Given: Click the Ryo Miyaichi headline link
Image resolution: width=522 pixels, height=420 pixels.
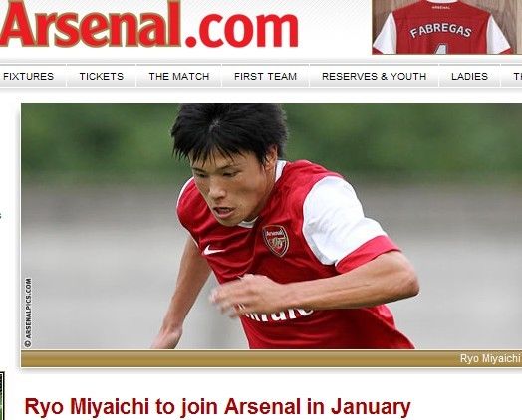Looking at the screenshot, I should click(218, 406).
